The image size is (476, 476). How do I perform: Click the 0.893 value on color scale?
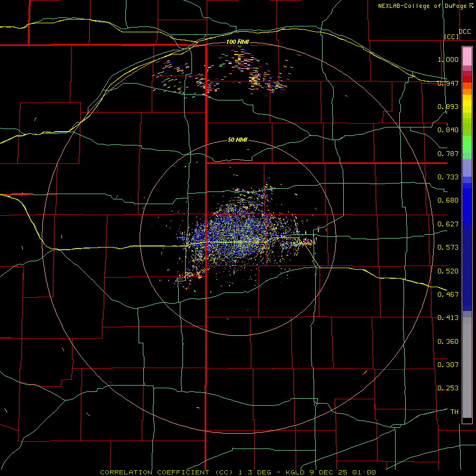pos(448,106)
